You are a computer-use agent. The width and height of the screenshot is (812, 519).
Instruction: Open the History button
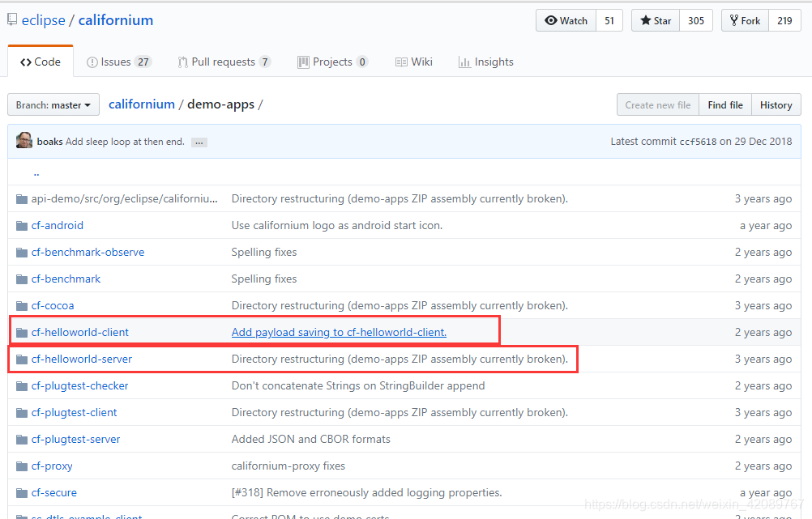[x=776, y=105]
